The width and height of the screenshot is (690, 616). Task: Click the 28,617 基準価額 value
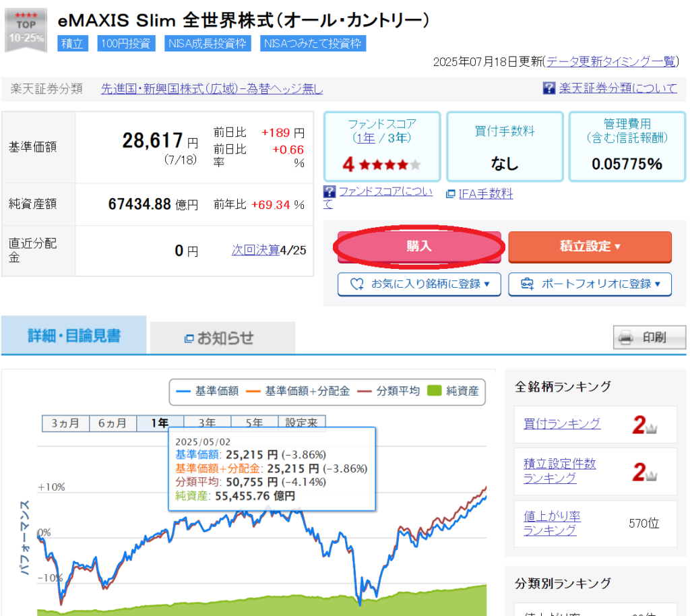pos(152,141)
